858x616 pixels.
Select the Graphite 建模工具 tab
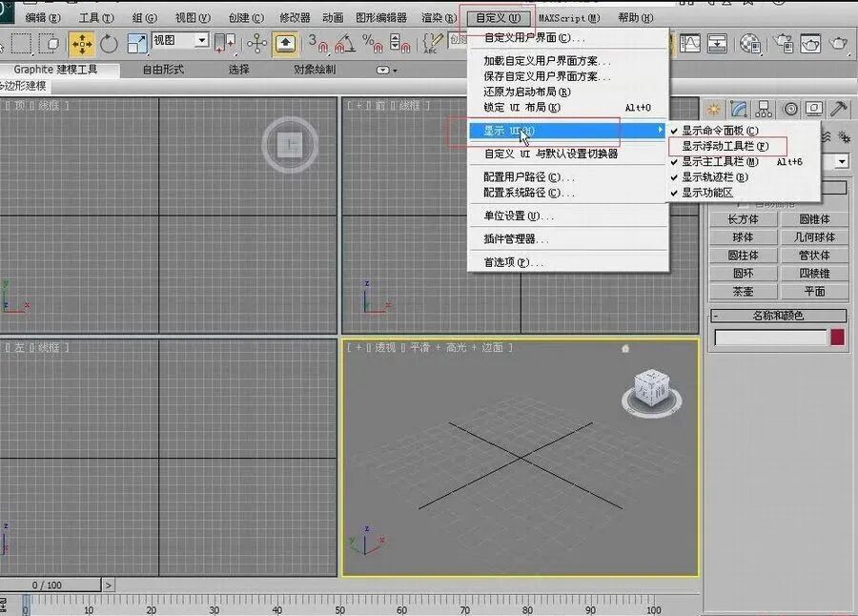pyautogui.click(x=56, y=70)
